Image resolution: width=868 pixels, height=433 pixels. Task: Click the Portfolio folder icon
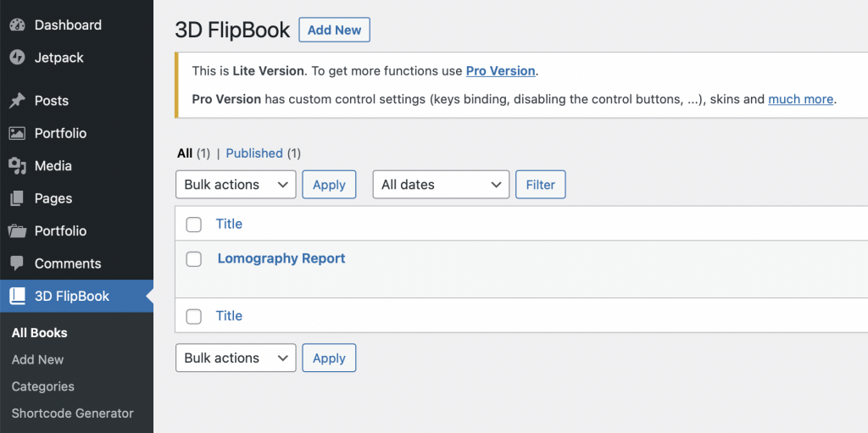pyautogui.click(x=17, y=230)
